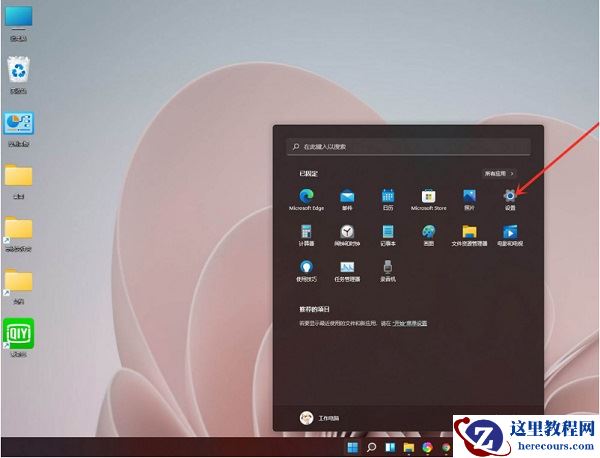The height and width of the screenshot is (458, 600).
Task: Select the iQIYI desktop shortcut
Action: click(x=18, y=337)
